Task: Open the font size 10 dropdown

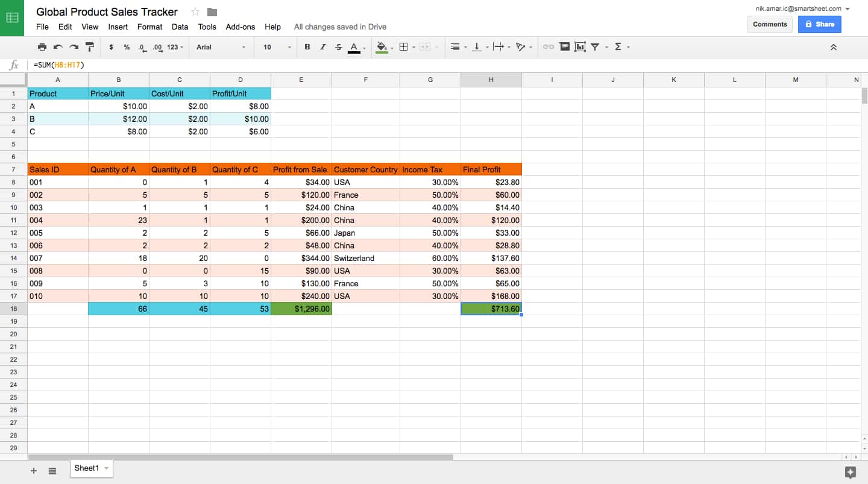Action: coord(277,47)
